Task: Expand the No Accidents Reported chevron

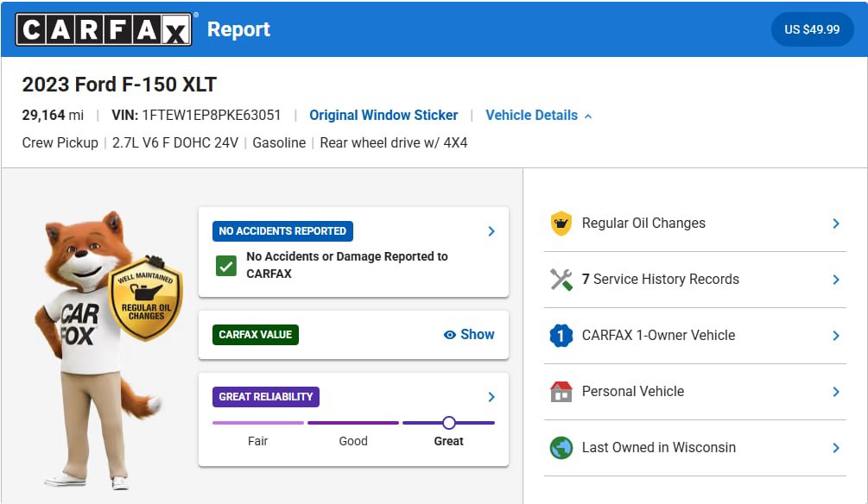Action: coord(491,231)
